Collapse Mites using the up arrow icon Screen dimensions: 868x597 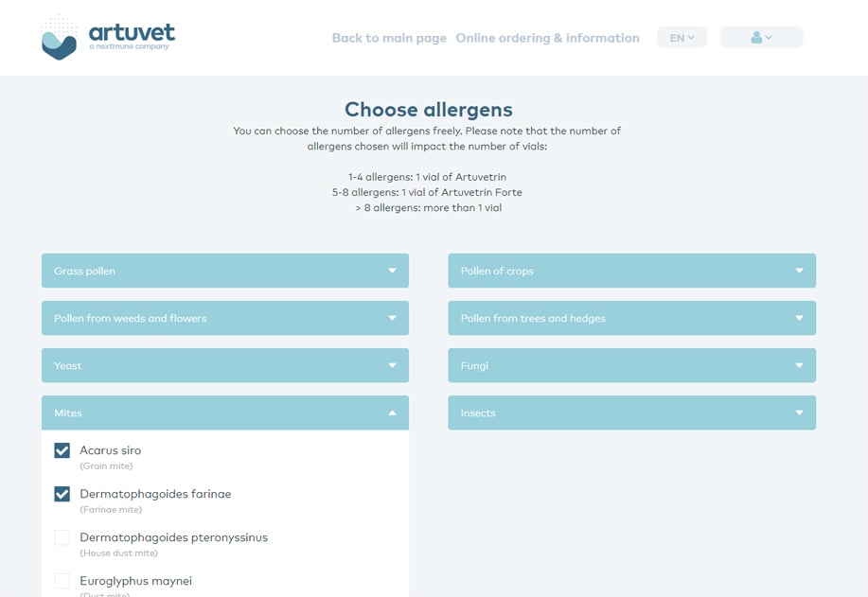(x=392, y=413)
